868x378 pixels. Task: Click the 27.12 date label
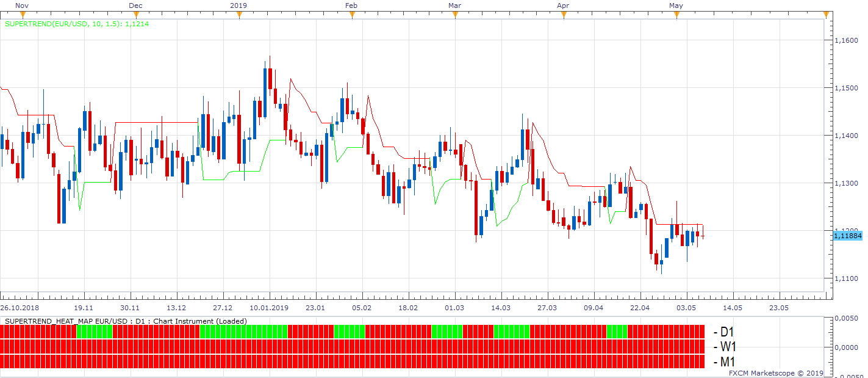point(223,308)
